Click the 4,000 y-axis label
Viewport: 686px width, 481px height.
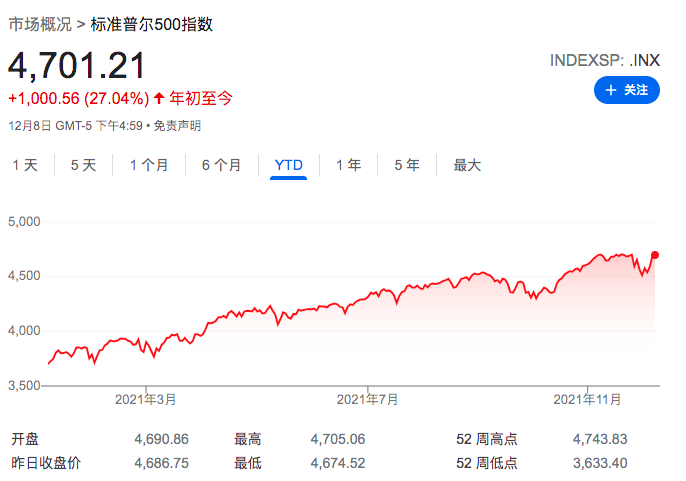pos(24,330)
